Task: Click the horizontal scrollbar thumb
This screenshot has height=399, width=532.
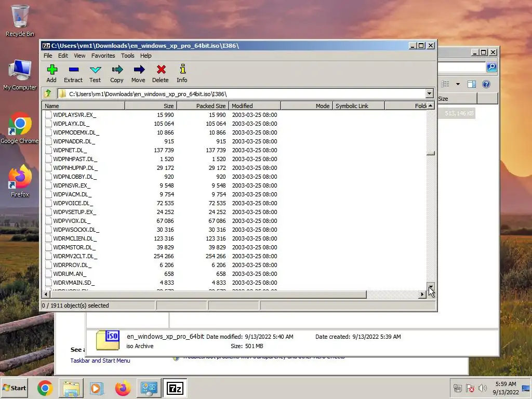Action: (208, 294)
